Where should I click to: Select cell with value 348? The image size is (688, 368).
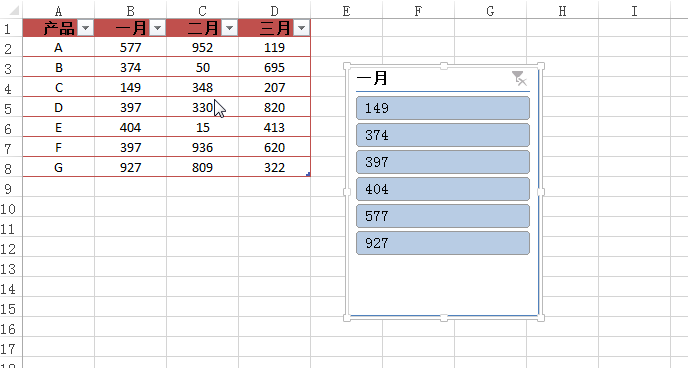202,87
